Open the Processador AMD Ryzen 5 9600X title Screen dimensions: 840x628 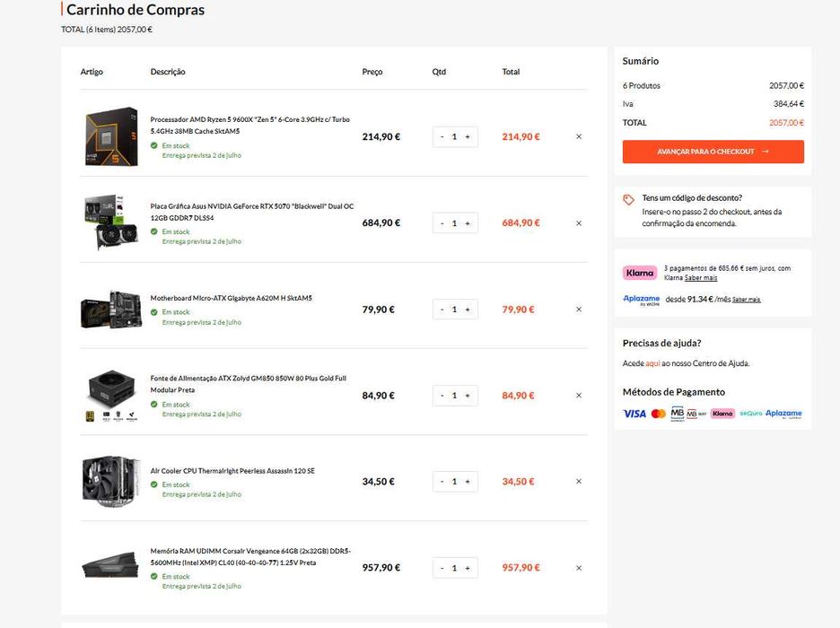(x=249, y=126)
